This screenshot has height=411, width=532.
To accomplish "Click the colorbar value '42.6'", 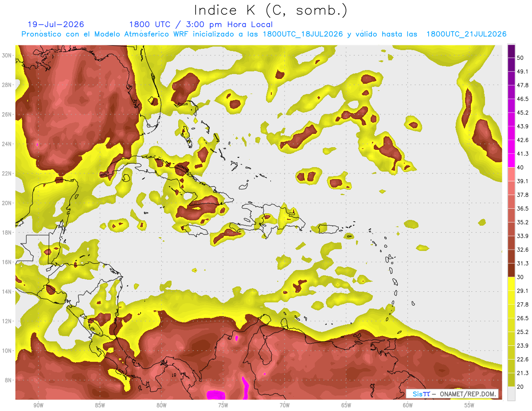I will tap(522, 141).
